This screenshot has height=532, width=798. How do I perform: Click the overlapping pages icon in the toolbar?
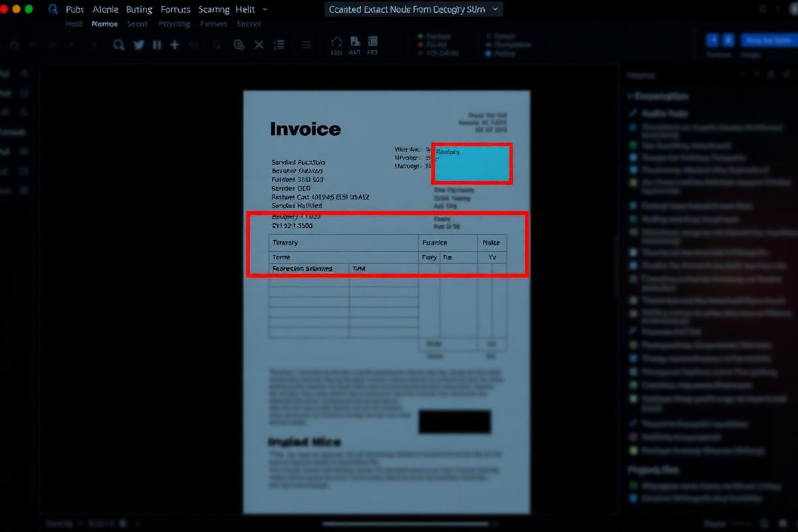pyautogui.click(x=239, y=45)
